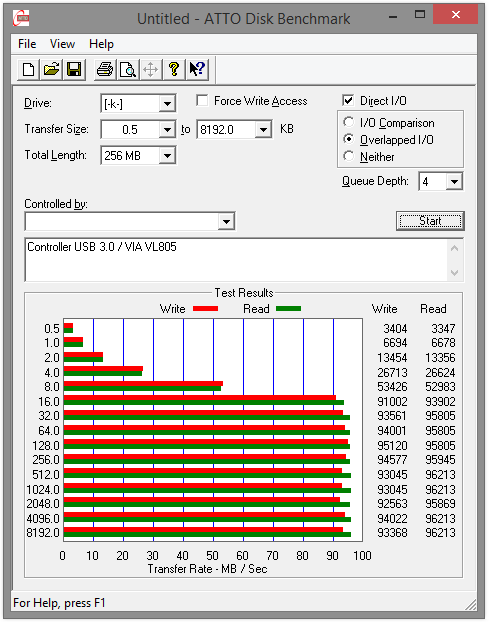The image size is (491, 622).
Task: Enable Force Write Access checkbox
Action: (x=202, y=101)
